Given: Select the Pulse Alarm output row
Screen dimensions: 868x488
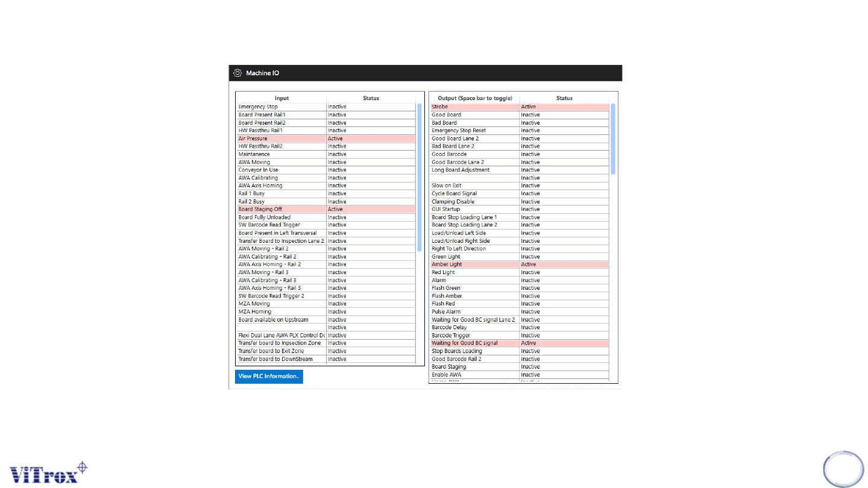Looking at the screenshot, I should pos(520,311).
